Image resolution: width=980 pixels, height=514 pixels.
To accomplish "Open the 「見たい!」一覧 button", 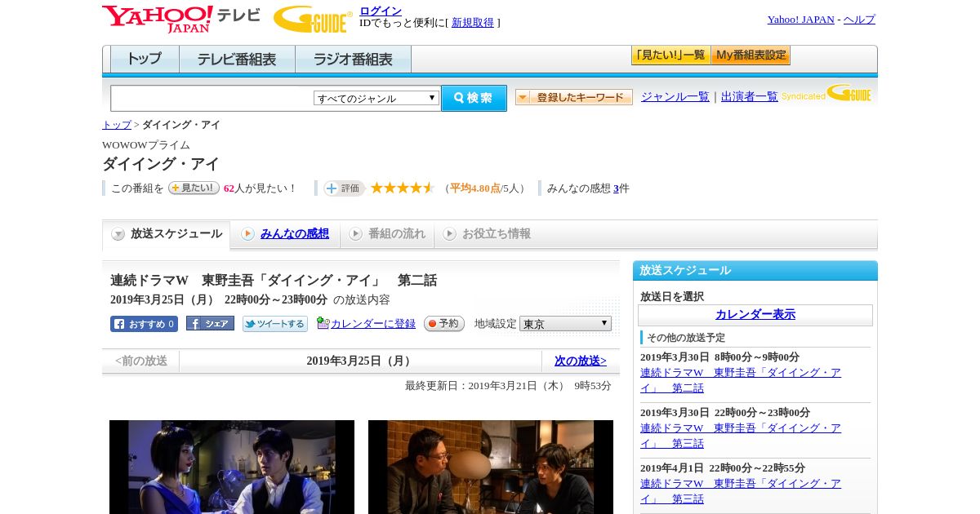I will point(670,55).
